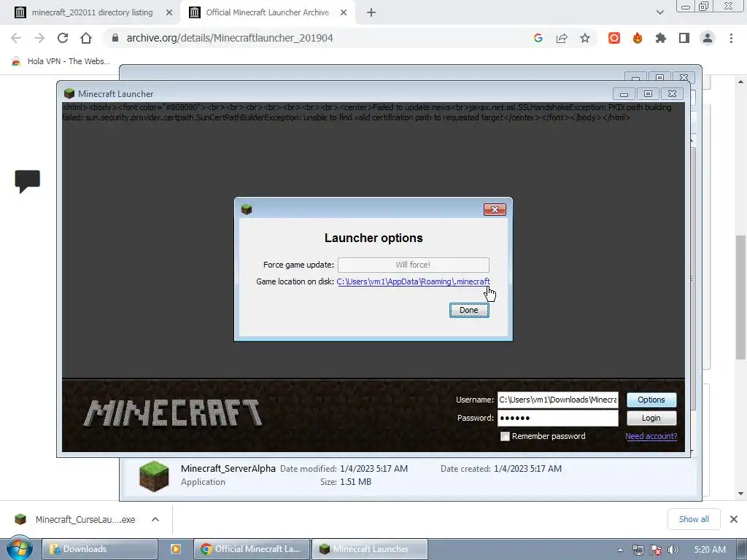Click the Launcher options dialog grass icon
This screenshot has height=560, width=747.
247,209
